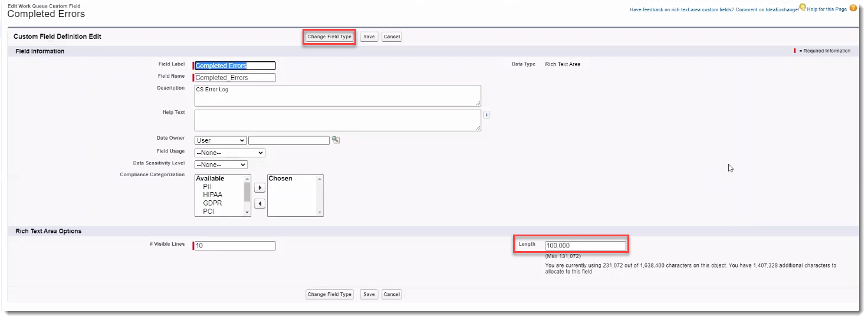This screenshot has width=868, height=320.
Task: Select HIPAA in the Available list
Action: click(x=212, y=195)
